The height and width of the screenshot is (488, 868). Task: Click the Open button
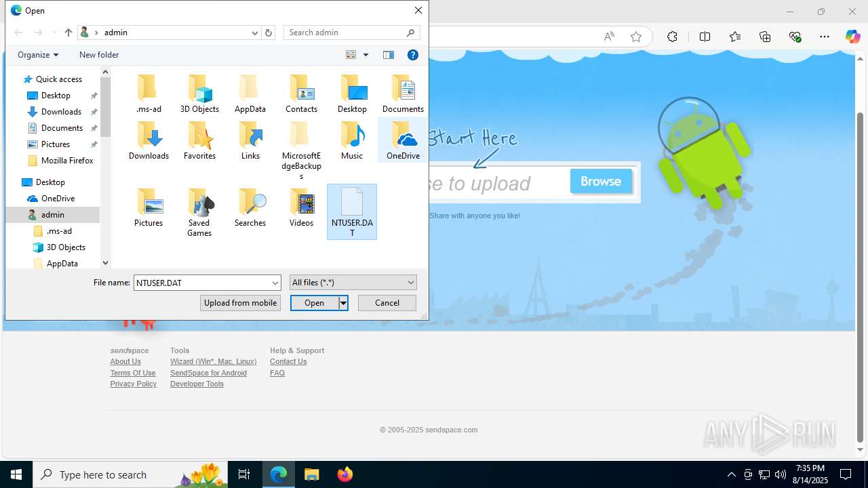[315, 303]
